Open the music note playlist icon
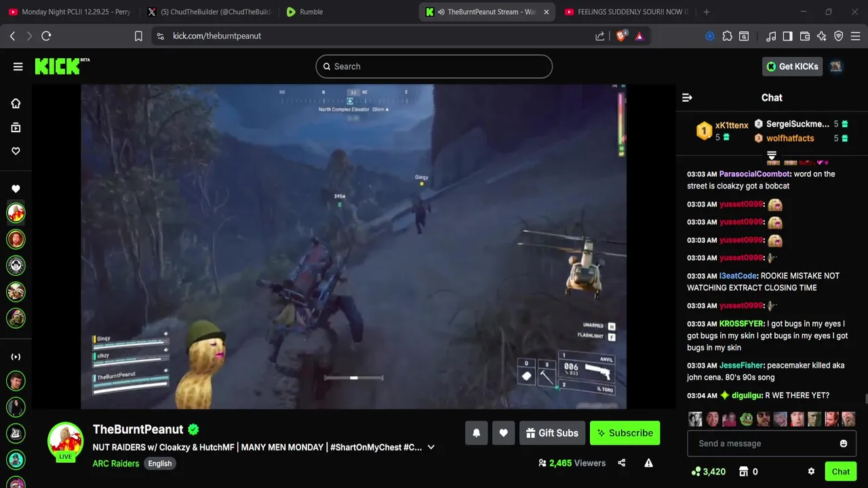Screen dimensions: 868x488 point(770,36)
